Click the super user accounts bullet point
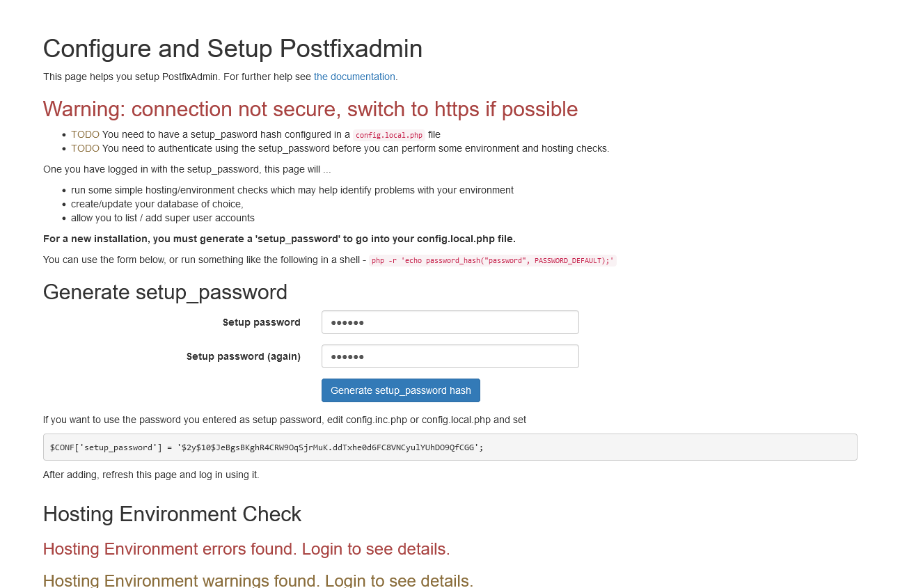The height and width of the screenshot is (588, 900). click(163, 218)
